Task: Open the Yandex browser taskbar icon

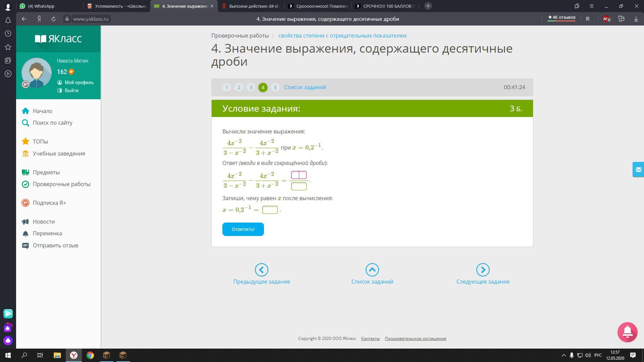Action: coord(74,355)
